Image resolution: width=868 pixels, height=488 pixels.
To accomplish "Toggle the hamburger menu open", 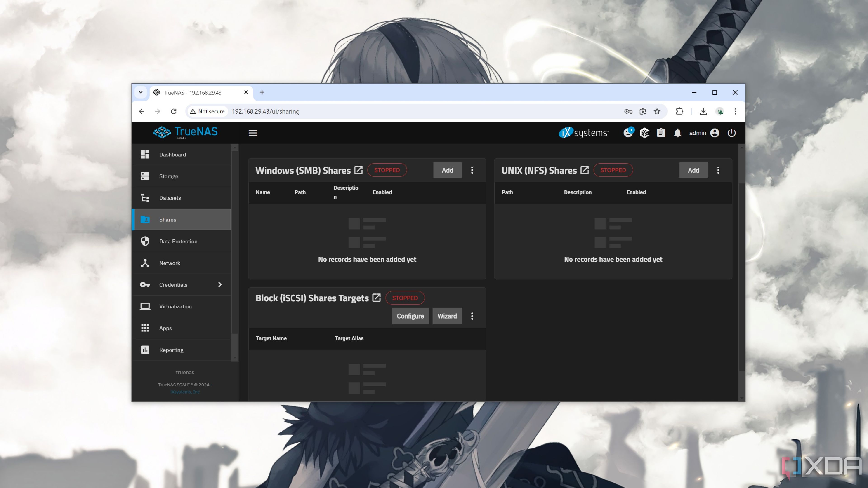I will pyautogui.click(x=253, y=132).
